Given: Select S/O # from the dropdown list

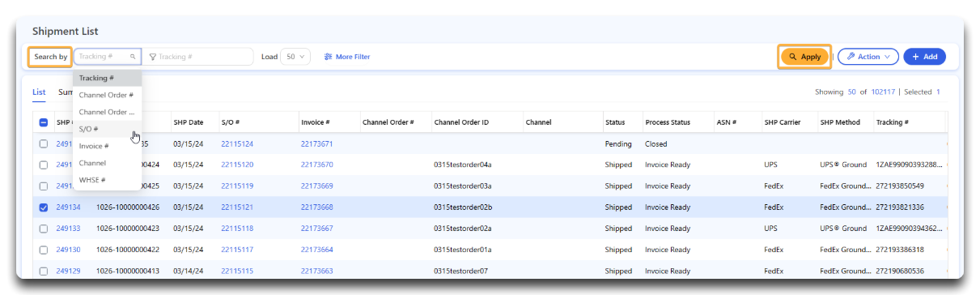Looking at the screenshot, I should point(108,129).
